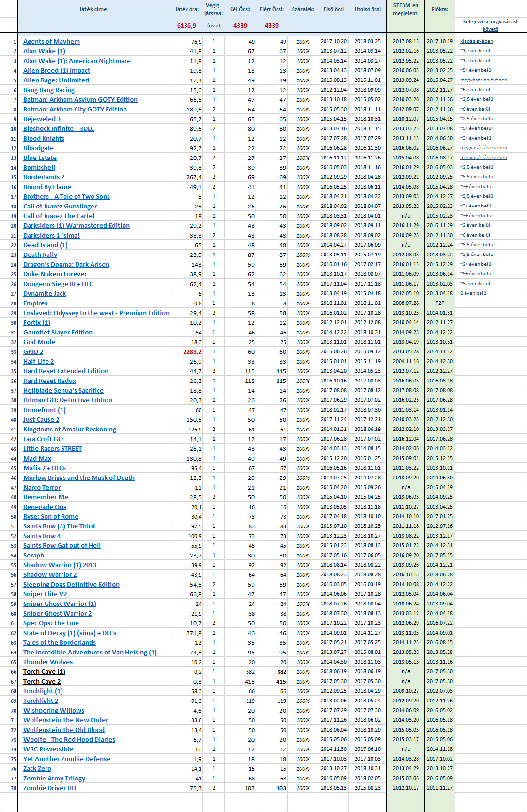Open the Agents of Mayhem link
Screen dimensions: 527x812
coord(51,42)
